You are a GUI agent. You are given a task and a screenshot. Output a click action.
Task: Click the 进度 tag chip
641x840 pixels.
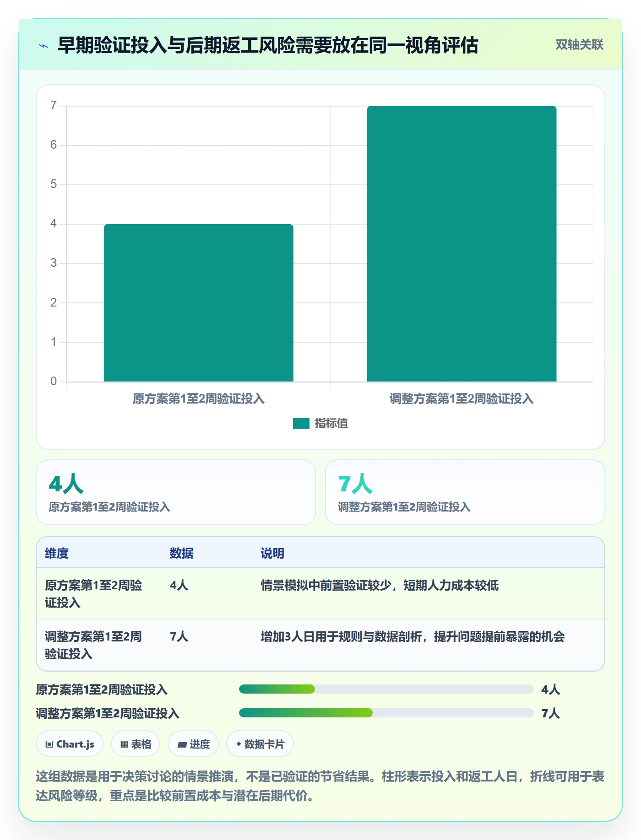[193, 744]
